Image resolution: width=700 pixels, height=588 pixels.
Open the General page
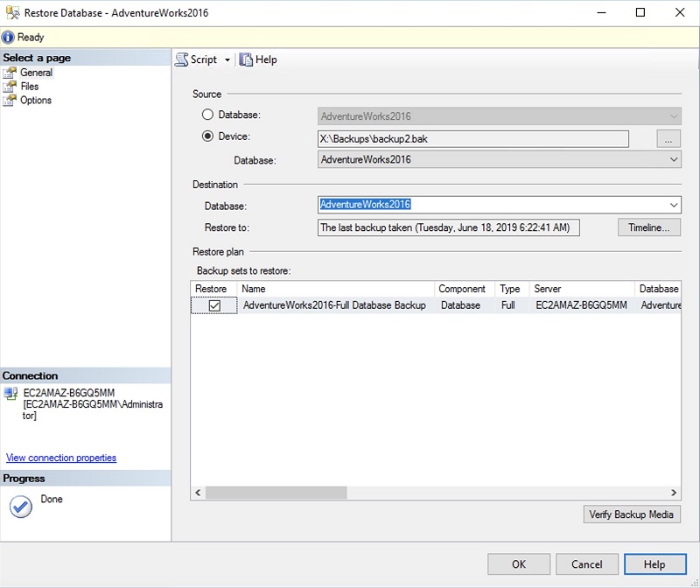point(36,73)
